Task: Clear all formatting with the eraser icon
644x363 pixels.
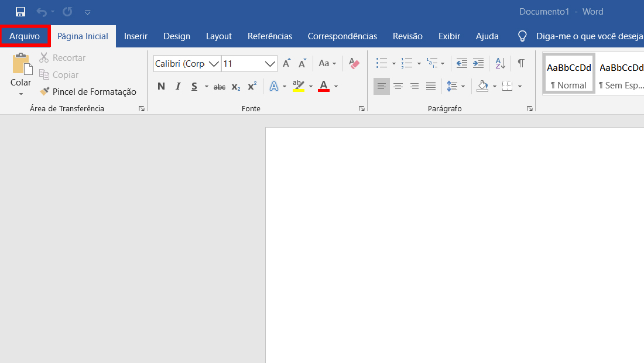Action: click(354, 63)
